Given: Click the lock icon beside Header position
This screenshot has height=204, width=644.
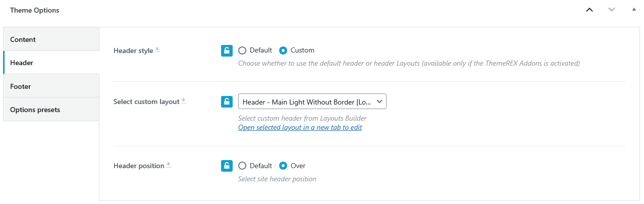Looking at the screenshot, I should pos(227,166).
